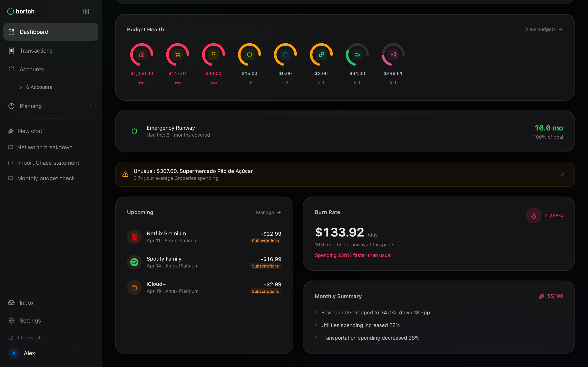
Task: Click the Burn Rate flame icon
Action: 533,216
